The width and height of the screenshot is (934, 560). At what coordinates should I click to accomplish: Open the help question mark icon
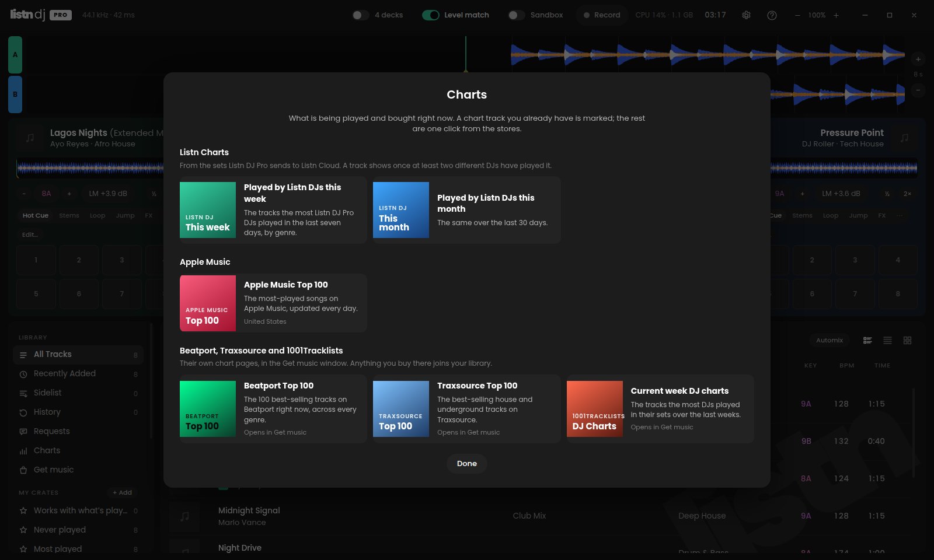pyautogui.click(x=772, y=15)
